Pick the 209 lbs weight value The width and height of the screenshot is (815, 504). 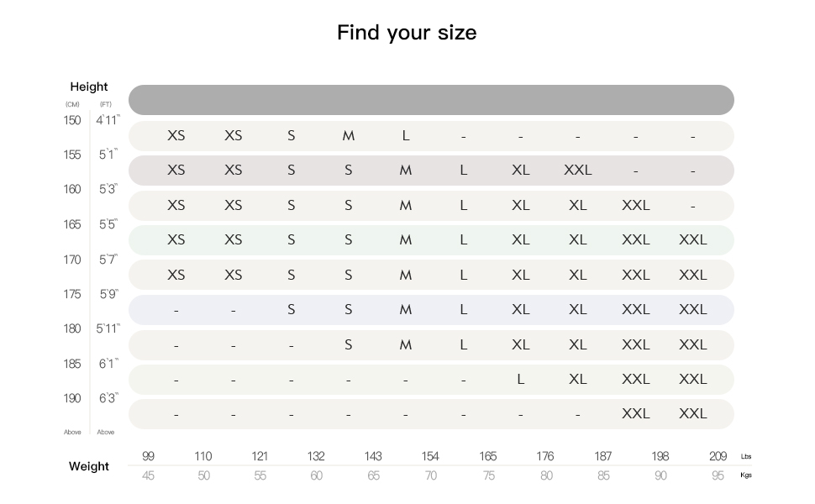(718, 456)
